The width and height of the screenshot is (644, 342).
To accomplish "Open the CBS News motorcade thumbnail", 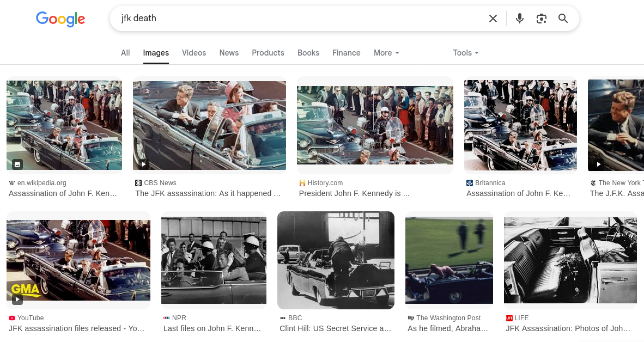I will click(209, 125).
